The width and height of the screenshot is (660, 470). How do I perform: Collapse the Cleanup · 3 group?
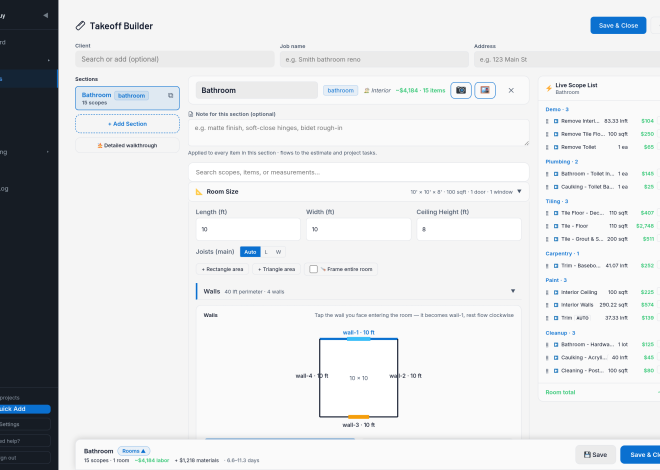point(560,333)
